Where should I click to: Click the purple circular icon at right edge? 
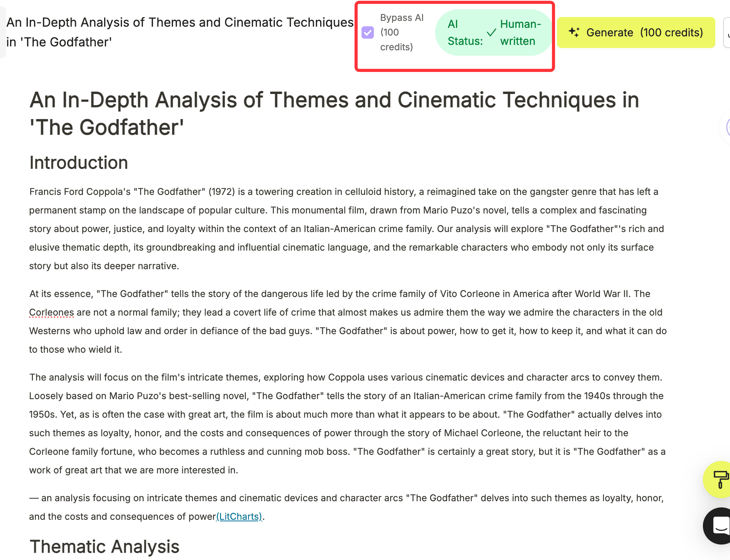click(727, 127)
